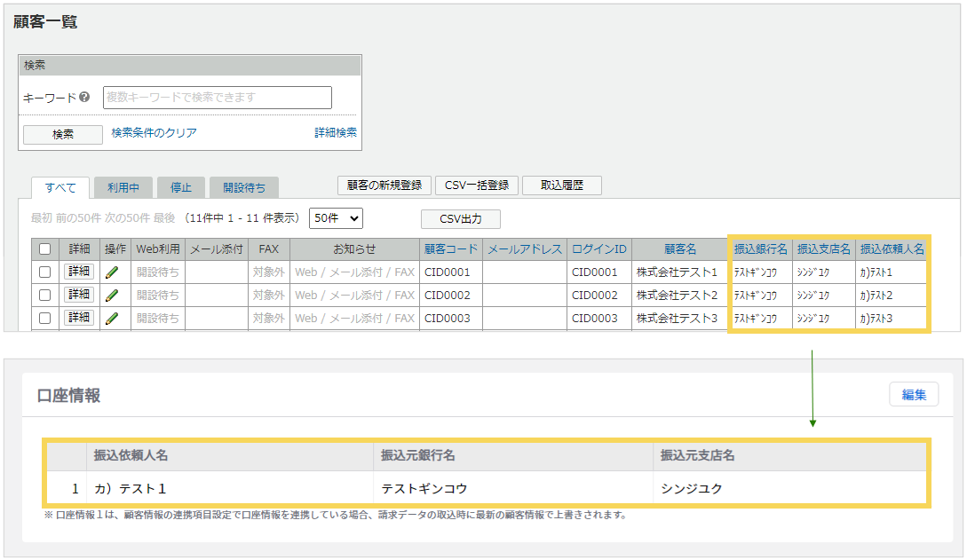Click the pencil edit icon for CID0001
967x560 pixels.
112,272
